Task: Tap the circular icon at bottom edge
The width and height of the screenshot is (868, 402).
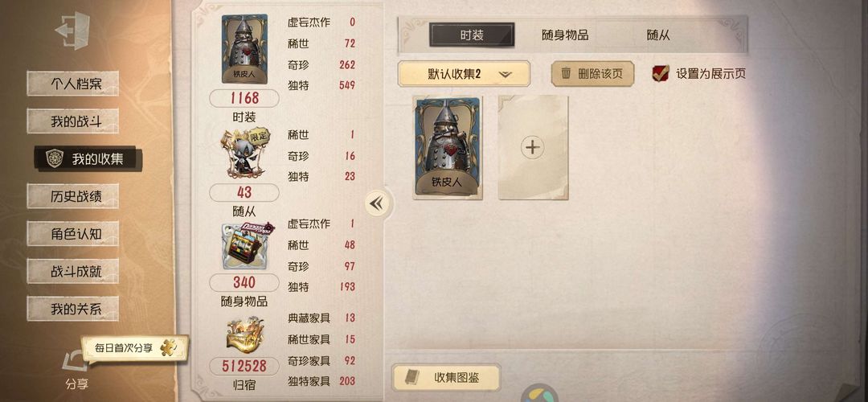Action: click(540, 394)
